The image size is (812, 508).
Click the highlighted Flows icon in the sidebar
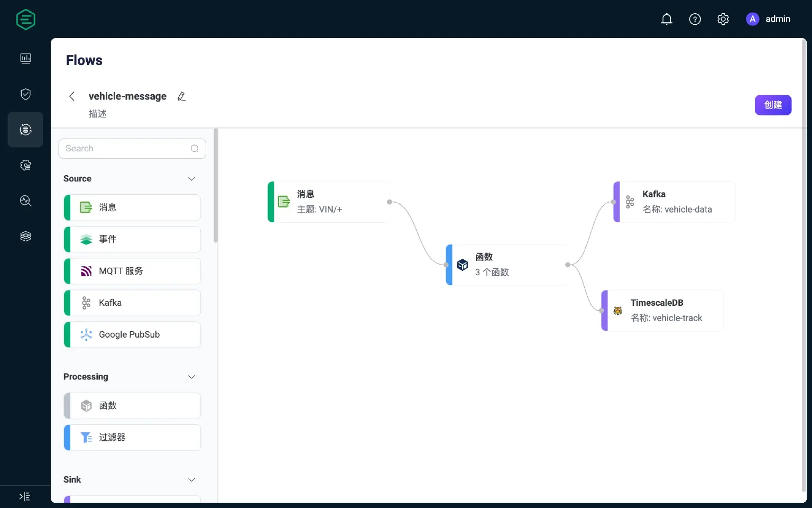(x=25, y=129)
